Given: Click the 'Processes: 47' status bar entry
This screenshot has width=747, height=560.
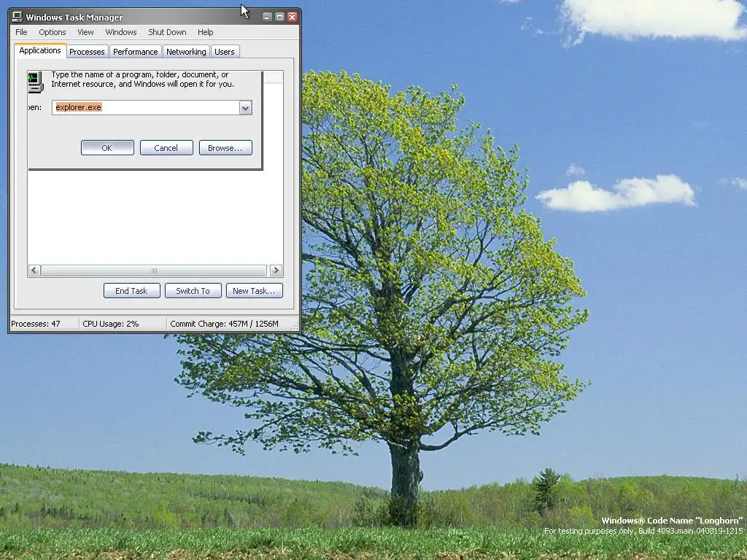Looking at the screenshot, I should point(36,324).
